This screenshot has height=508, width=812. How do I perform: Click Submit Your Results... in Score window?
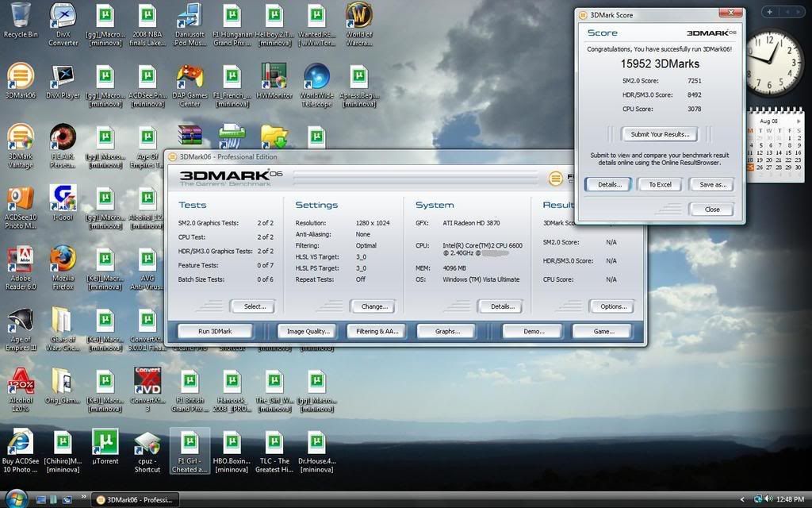660,134
